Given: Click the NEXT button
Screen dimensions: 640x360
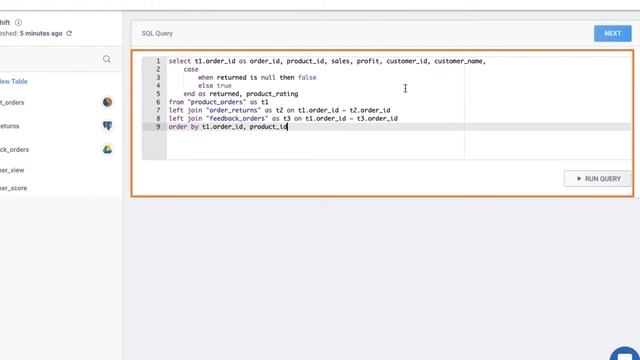Looking at the screenshot, I should point(612,33).
